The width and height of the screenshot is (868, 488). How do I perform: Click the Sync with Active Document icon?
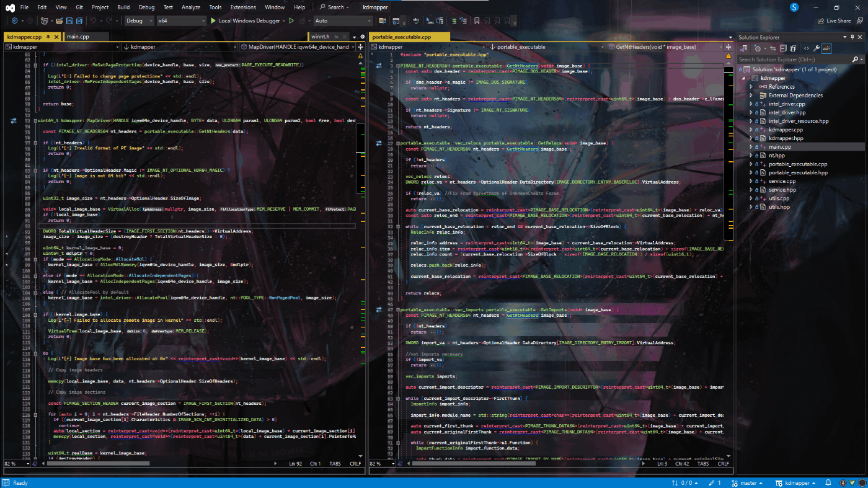[773, 48]
